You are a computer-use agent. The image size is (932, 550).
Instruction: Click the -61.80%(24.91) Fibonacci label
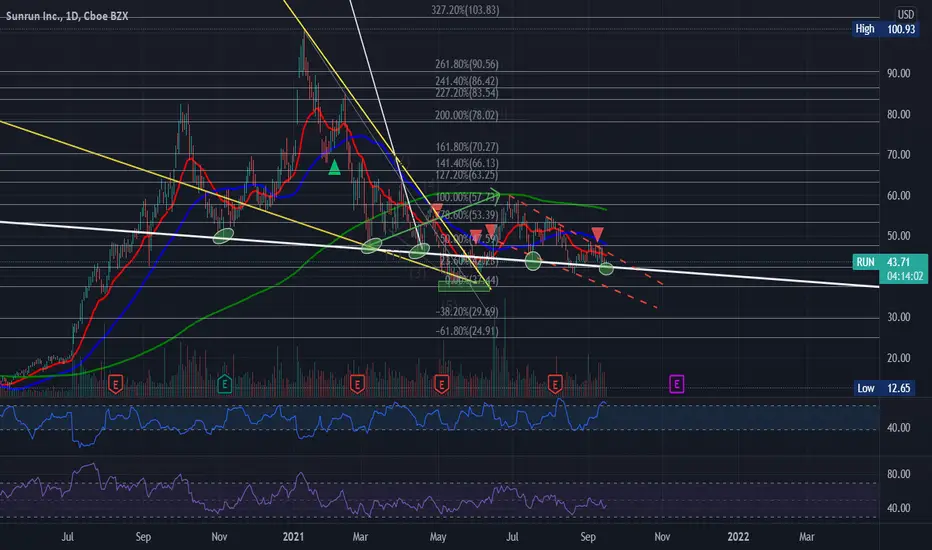(467, 331)
